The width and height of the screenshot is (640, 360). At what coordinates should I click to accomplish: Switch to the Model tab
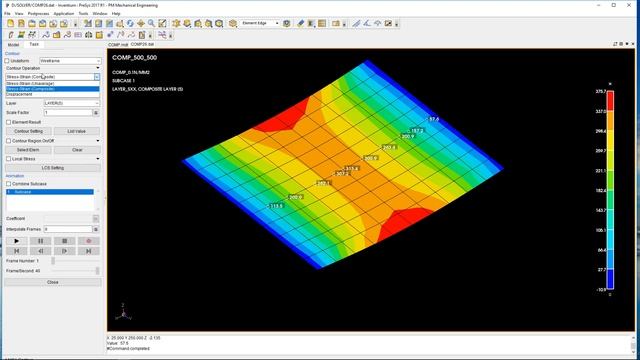13,44
